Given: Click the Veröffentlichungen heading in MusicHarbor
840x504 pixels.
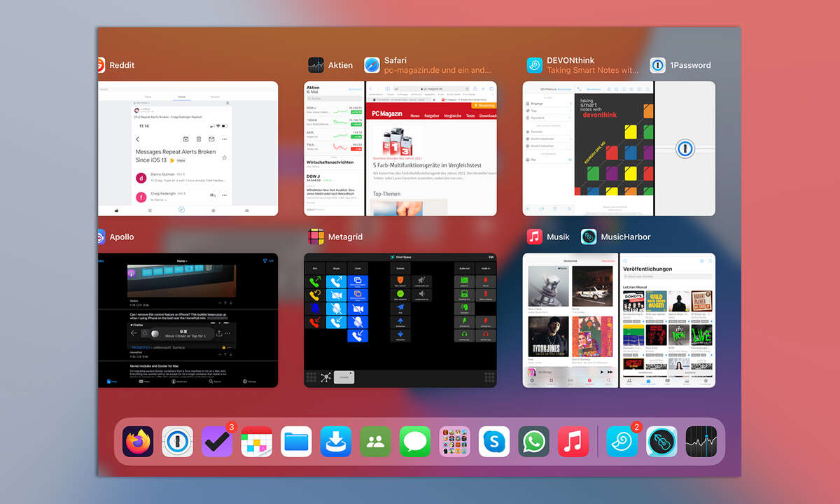Looking at the screenshot, I should [647, 269].
